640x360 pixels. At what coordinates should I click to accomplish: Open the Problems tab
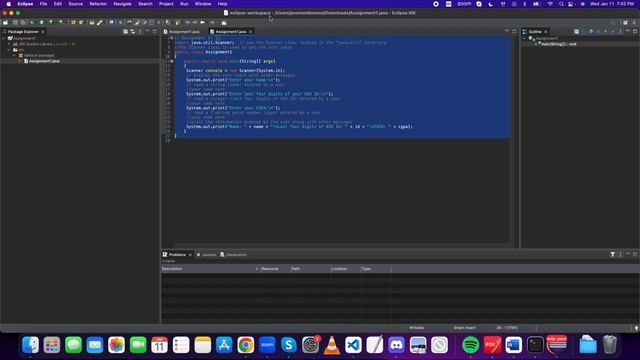177,255
